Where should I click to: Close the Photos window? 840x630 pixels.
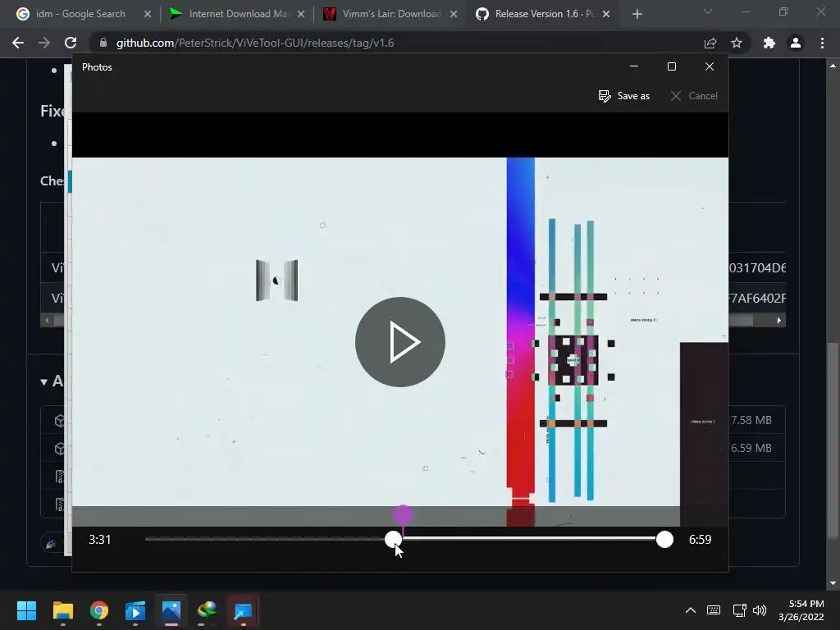(x=710, y=66)
